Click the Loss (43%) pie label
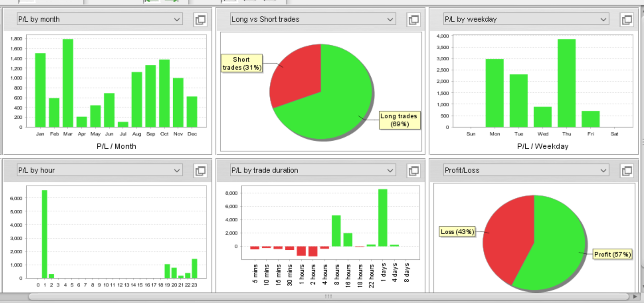The height and width of the screenshot is (303, 644). [458, 232]
